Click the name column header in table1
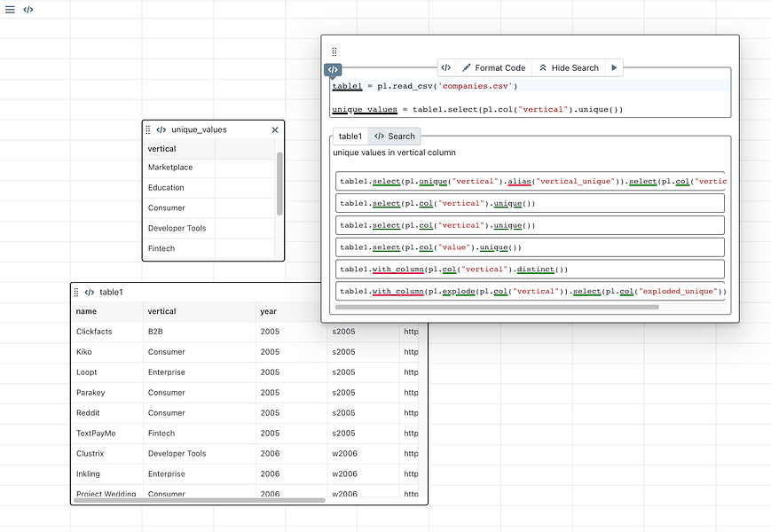771x532 pixels. coord(107,311)
